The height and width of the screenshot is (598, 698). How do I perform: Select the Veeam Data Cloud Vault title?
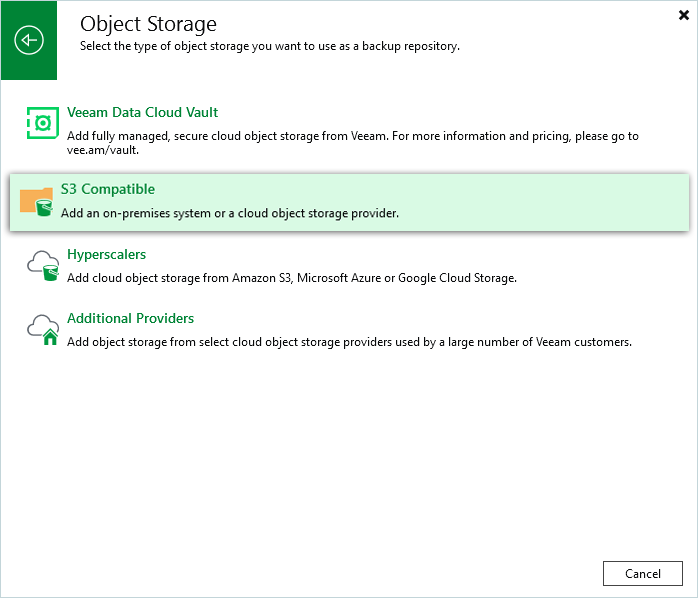point(142,113)
